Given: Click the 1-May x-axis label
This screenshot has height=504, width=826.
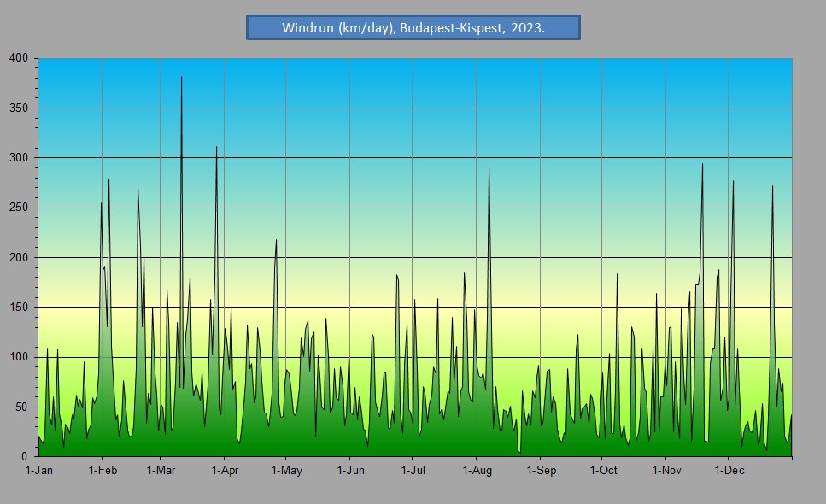Looking at the screenshot, I should point(286,470).
